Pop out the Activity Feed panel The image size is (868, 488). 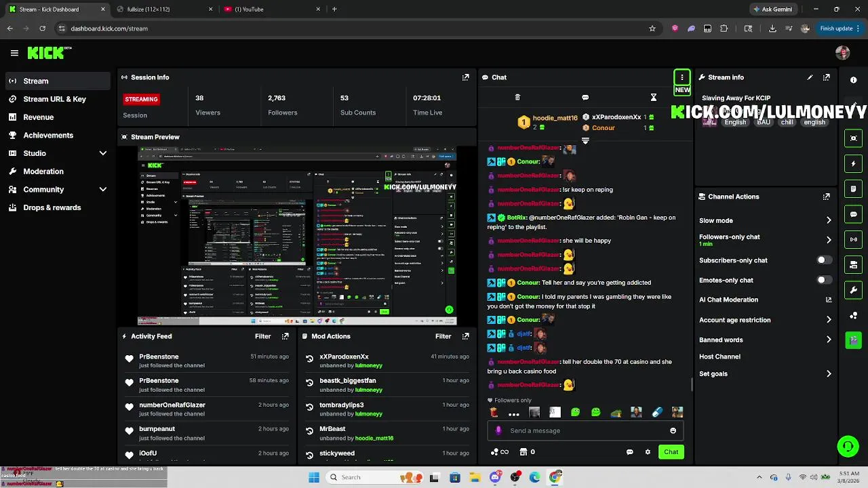pyautogui.click(x=285, y=336)
